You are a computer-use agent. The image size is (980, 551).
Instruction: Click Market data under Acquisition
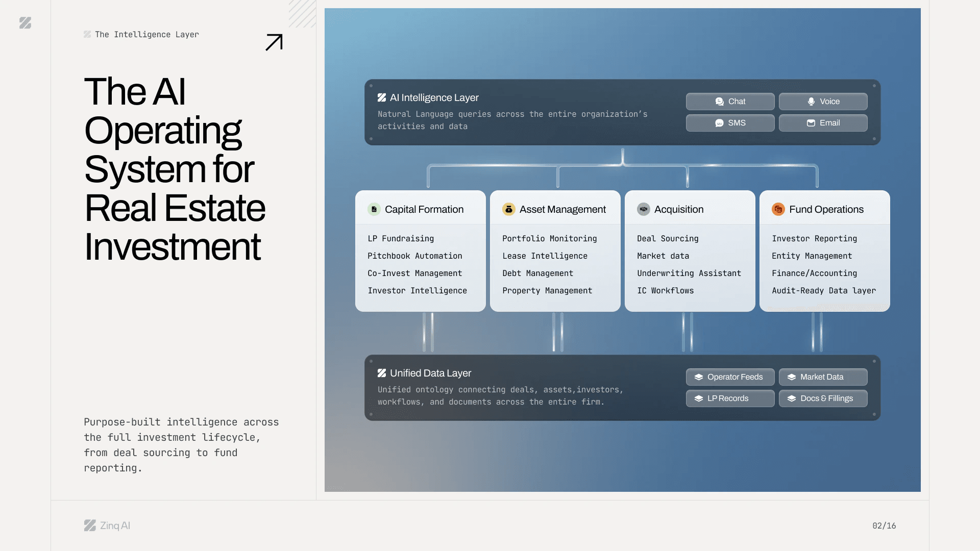[663, 256]
